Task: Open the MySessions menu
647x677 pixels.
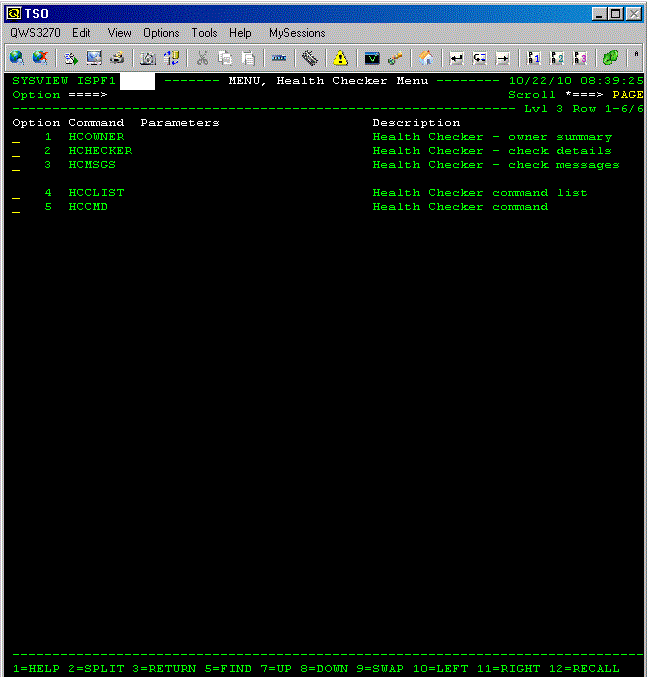Action: tap(297, 33)
